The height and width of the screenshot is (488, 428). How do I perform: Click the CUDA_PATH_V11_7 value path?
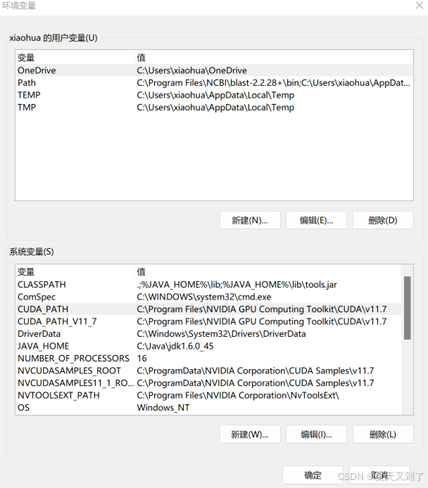click(x=262, y=321)
